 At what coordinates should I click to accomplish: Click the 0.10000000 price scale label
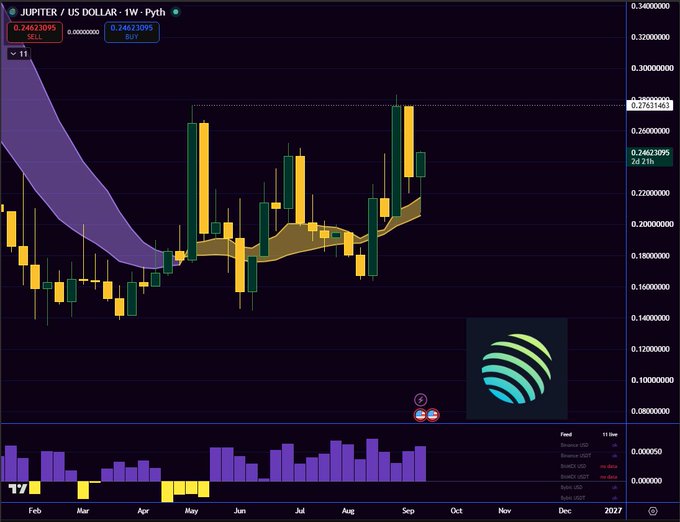(x=652, y=380)
